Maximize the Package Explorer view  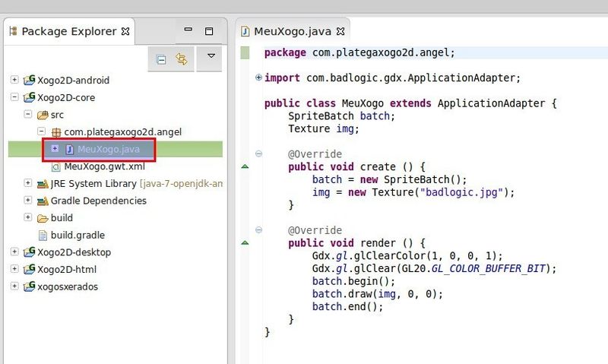click(x=209, y=31)
